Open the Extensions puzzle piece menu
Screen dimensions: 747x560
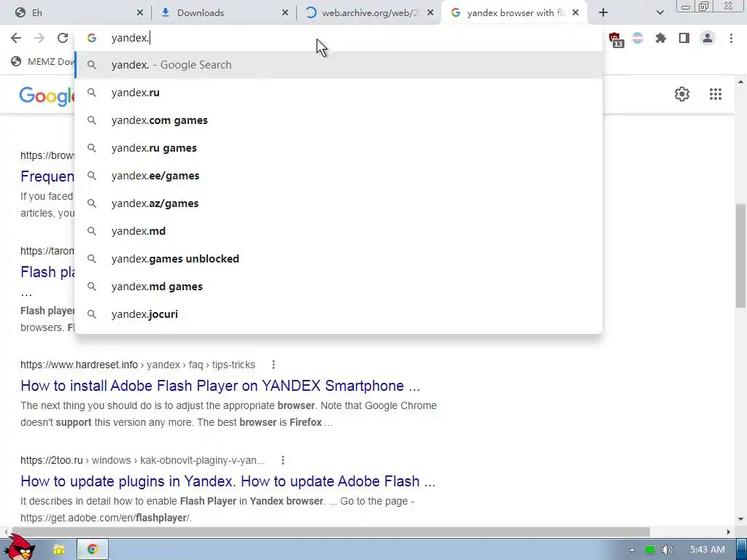tap(660, 38)
